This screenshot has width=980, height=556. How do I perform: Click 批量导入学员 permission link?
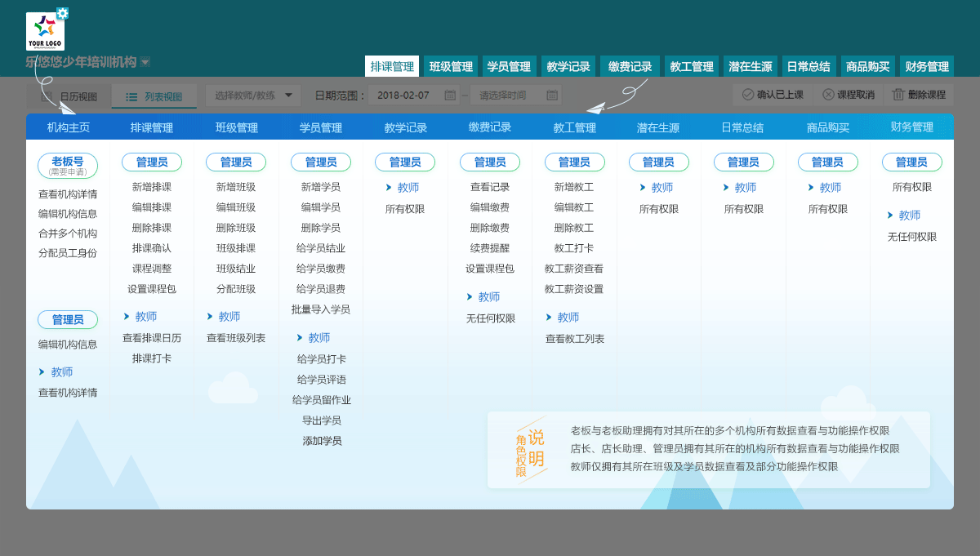click(321, 309)
